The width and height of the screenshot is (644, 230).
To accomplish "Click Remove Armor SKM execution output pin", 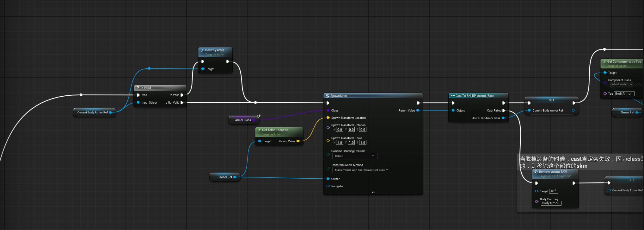I will (x=574, y=183).
